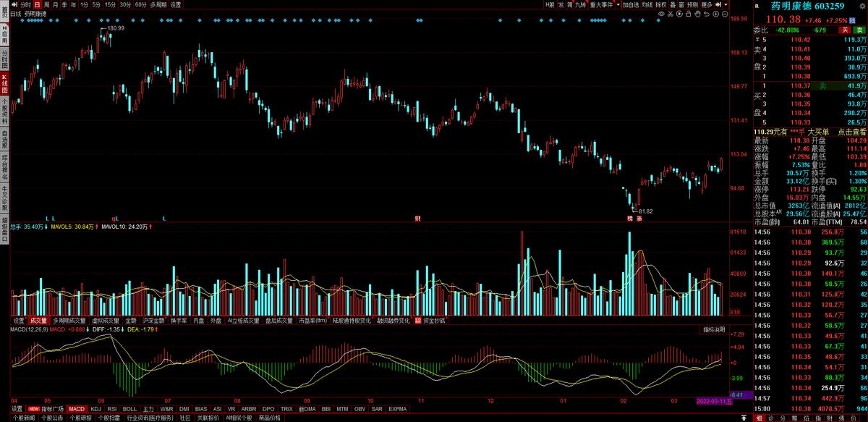This screenshot has height=422, width=868.
Task: Click the 财 event marker on chart
Action: 417,218
